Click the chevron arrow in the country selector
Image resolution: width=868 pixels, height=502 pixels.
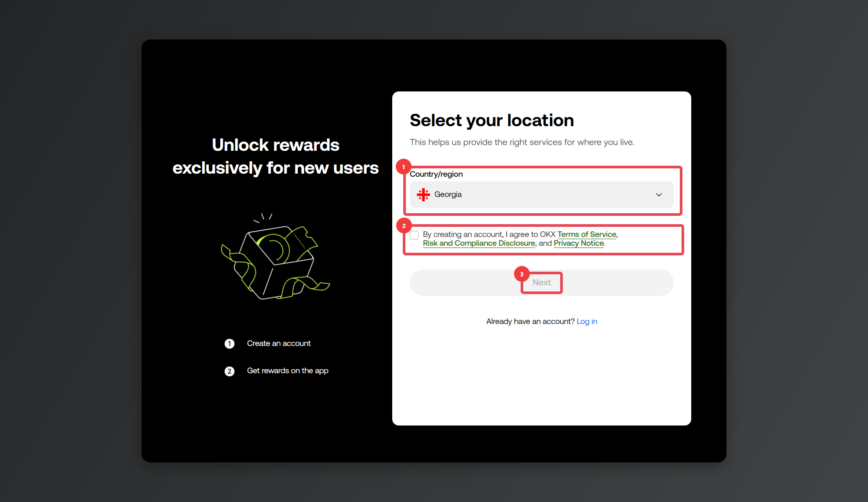[659, 195]
